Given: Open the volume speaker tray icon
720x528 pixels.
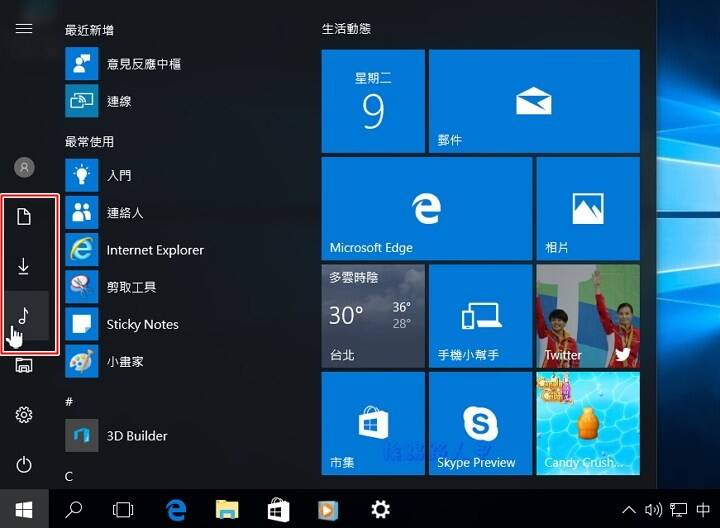Looking at the screenshot, I should [653, 510].
